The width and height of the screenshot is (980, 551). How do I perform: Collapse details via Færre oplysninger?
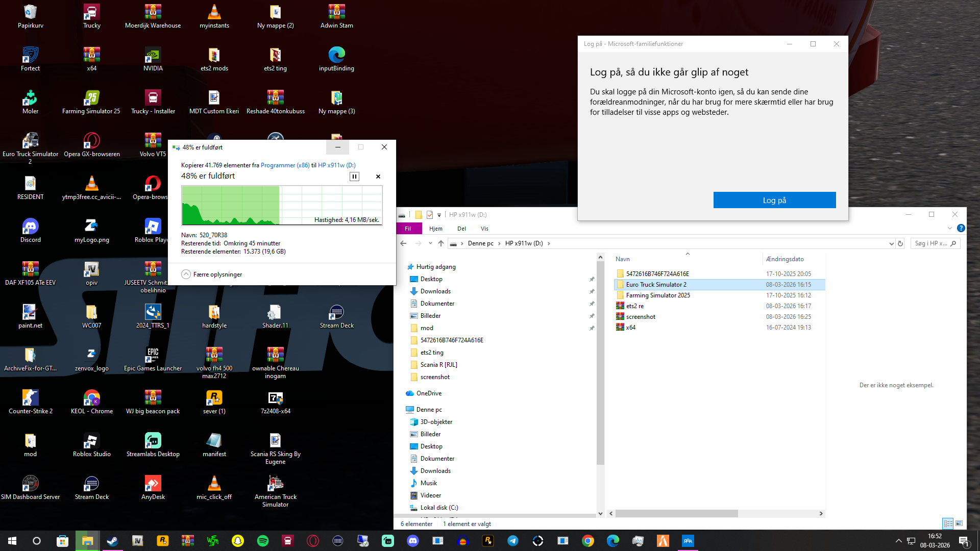[x=212, y=274]
